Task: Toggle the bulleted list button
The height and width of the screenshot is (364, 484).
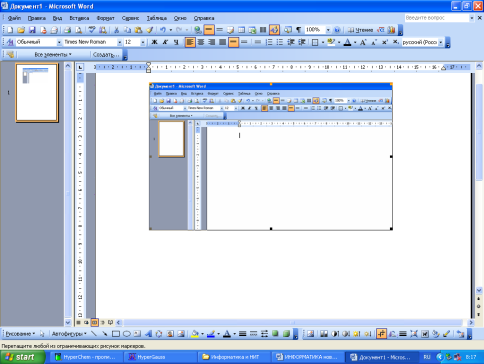Action: click(x=280, y=42)
